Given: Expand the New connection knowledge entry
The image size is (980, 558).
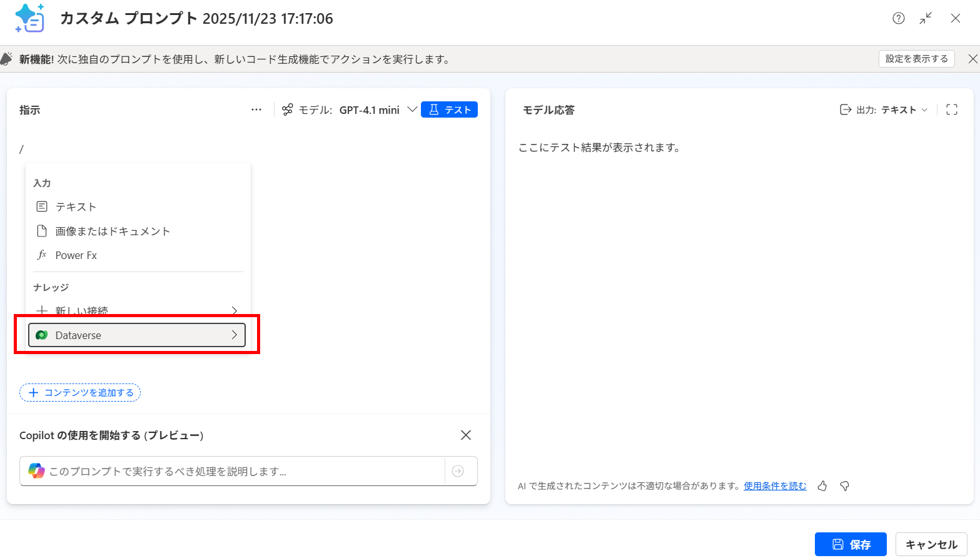Looking at the screenshot, I should 138,310.
